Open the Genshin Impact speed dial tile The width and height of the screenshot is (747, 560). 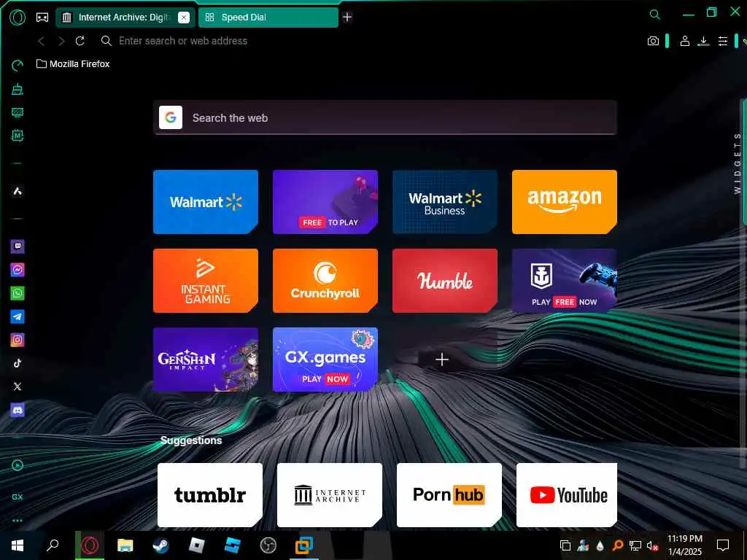(206, 359)
